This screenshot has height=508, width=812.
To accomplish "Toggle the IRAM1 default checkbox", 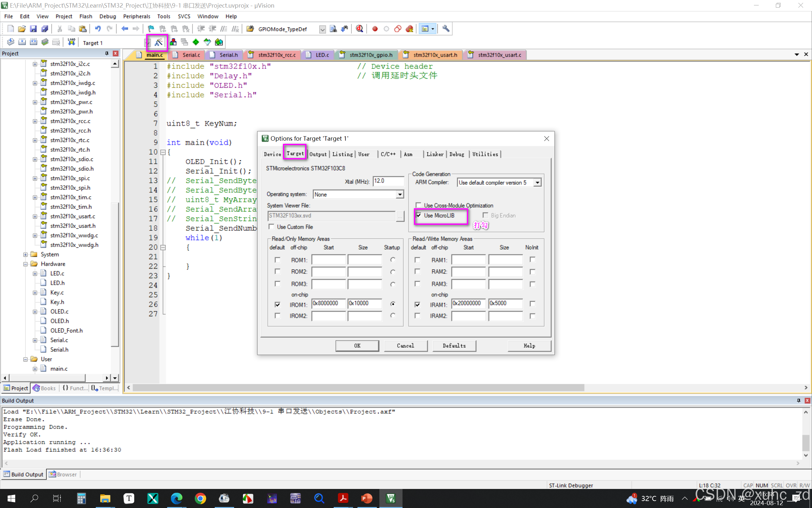I will (417, 304).
